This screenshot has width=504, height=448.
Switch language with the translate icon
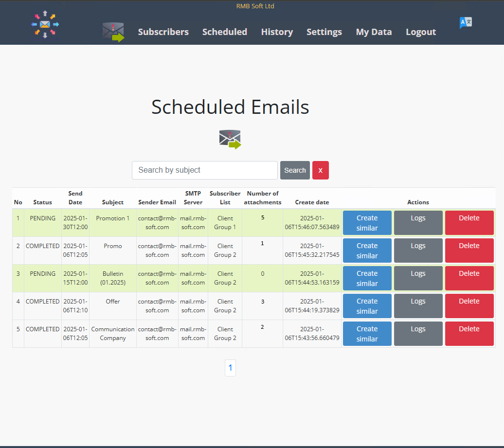[466, 22]
